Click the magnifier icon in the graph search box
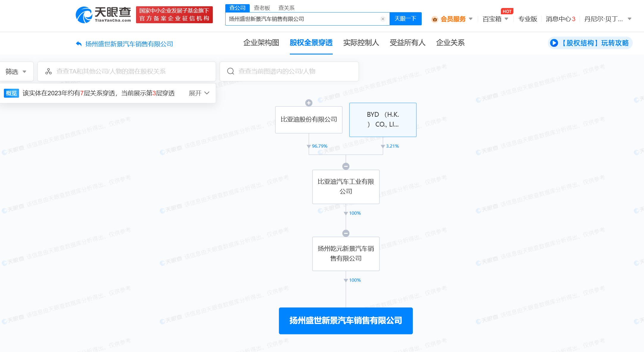This screenshot has height=352, width=644. click(231, 71)
